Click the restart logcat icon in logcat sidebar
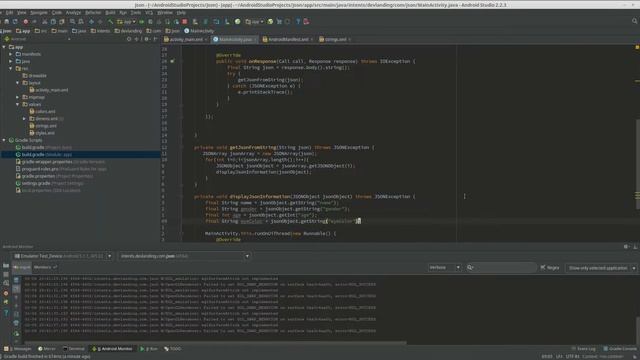 coord(16,334)
